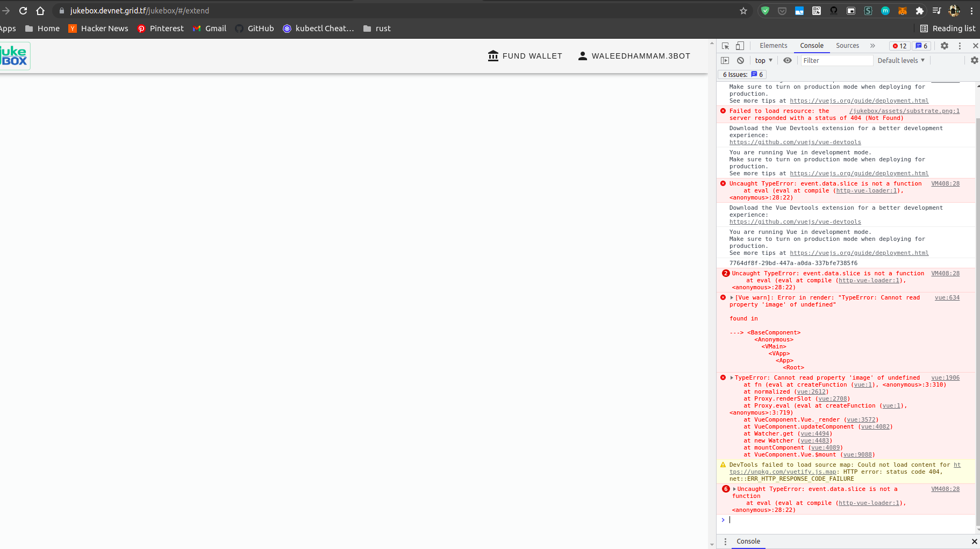Image resolution: width=980 pixels, height=549 pixels.
Task: Open the substrate.png:1 resource link
Action: point(904,111)
